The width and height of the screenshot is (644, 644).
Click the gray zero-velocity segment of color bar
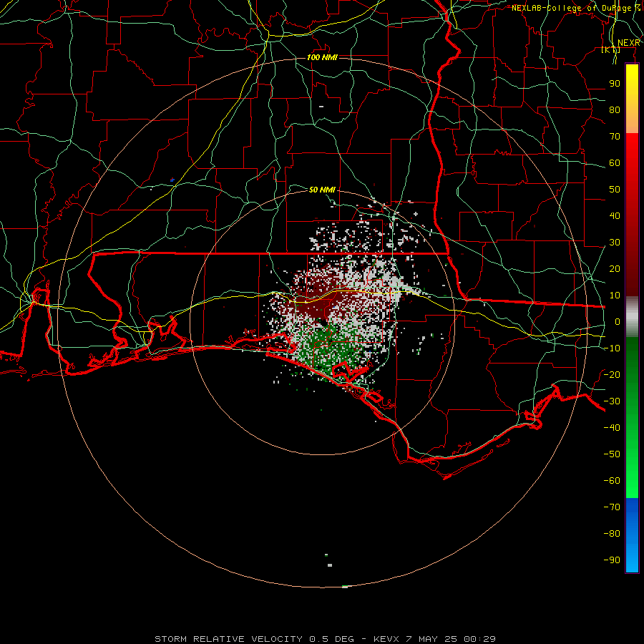point(632,317)
